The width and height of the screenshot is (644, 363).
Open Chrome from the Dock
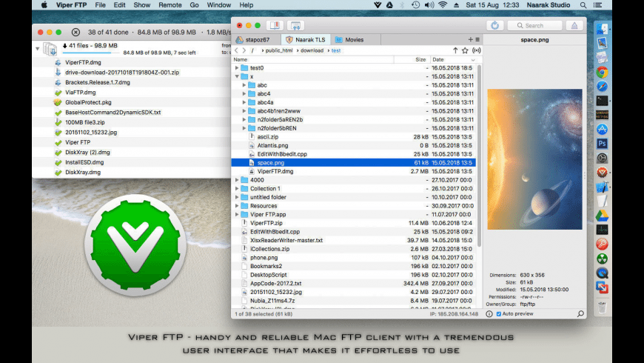click(x=602, y=73)
